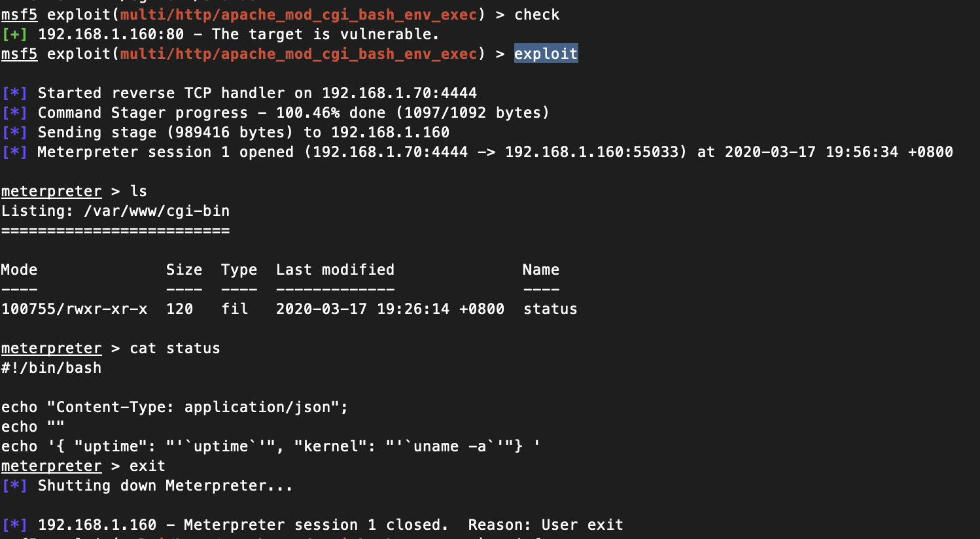Click the meterpreter prompt before "exit"

point(51,466)
